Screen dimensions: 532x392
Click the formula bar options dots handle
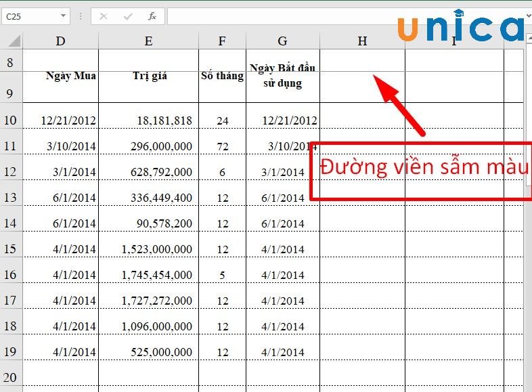pos(81,16)
